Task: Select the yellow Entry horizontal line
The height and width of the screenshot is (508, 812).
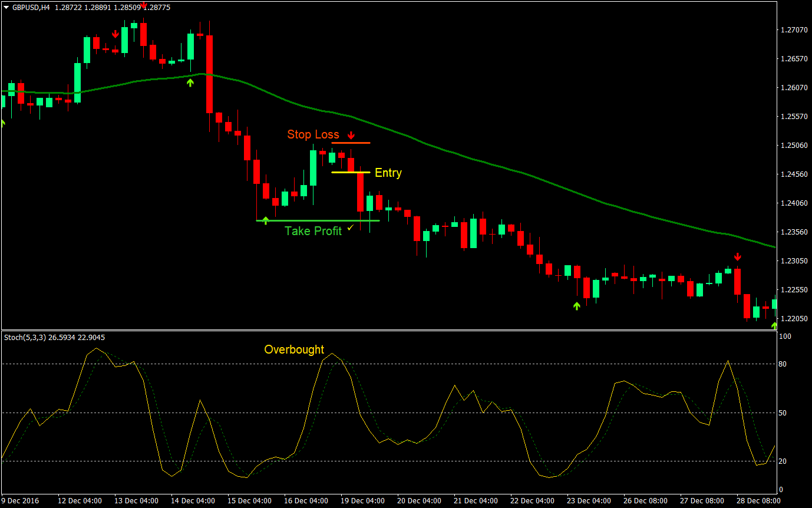Action: (351, 172)
